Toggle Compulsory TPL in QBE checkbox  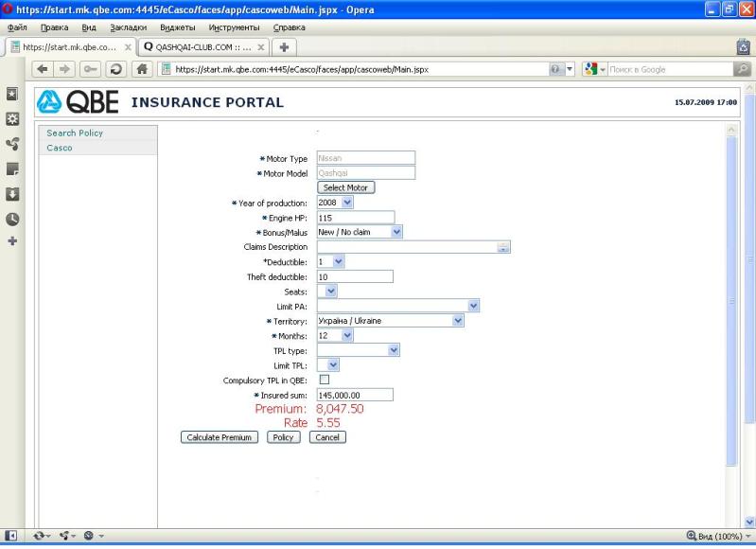click(324, 380)
